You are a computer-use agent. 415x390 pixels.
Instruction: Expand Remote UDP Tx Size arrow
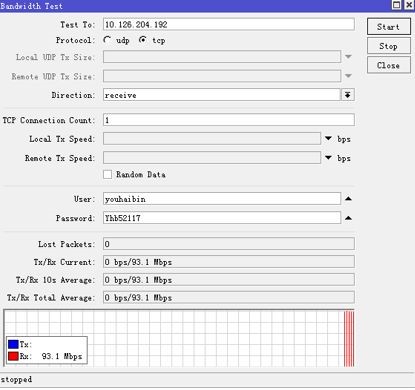point(348,76)
